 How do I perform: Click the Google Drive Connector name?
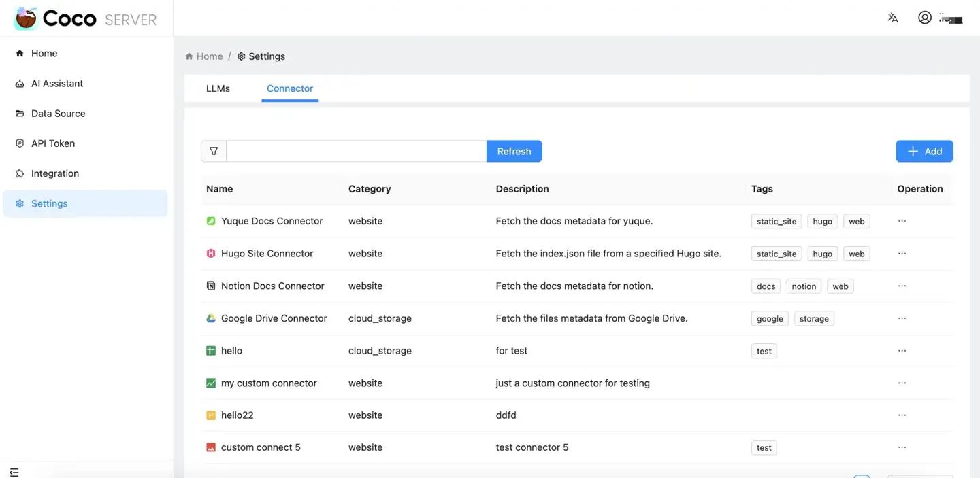tap(274, 318)
